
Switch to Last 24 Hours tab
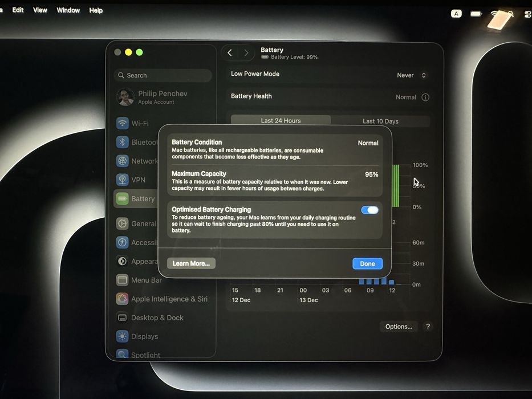[x=281, y=120]
